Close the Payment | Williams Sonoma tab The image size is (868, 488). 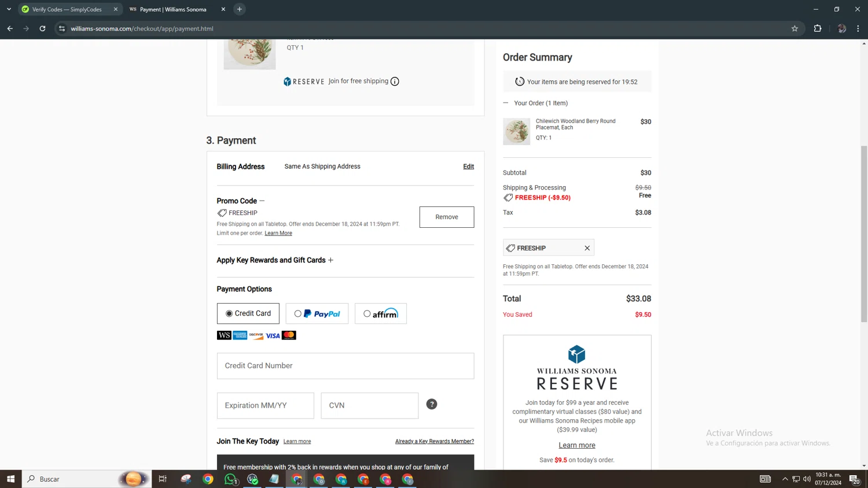pos(223,9)
